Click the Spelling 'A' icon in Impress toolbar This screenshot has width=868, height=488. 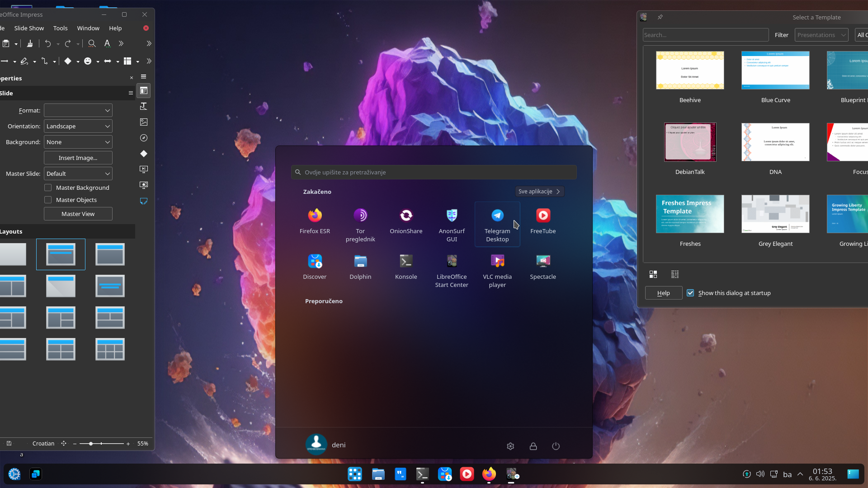pos(107,43)
